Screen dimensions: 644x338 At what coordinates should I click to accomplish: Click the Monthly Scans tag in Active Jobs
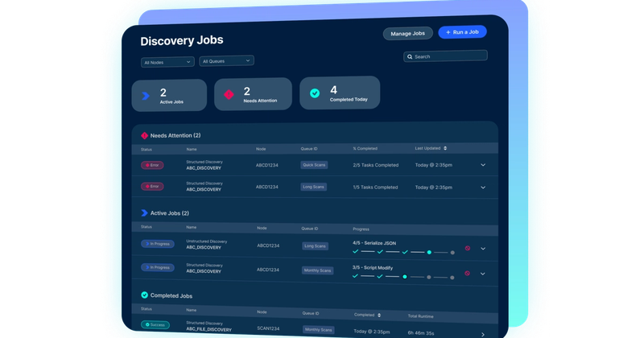[317, 270]
